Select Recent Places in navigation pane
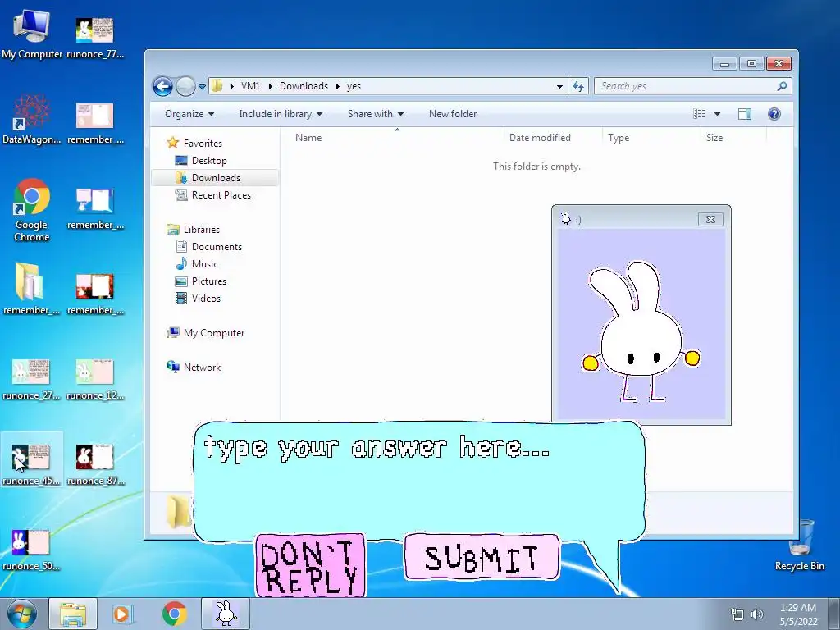Viewport: 840px width, 630px height. [213, 195]
